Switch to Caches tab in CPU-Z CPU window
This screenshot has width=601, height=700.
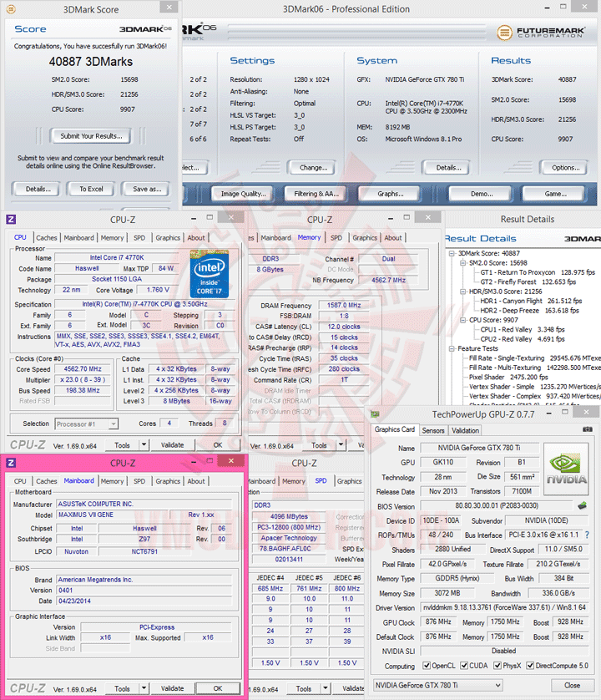[47, 238]
